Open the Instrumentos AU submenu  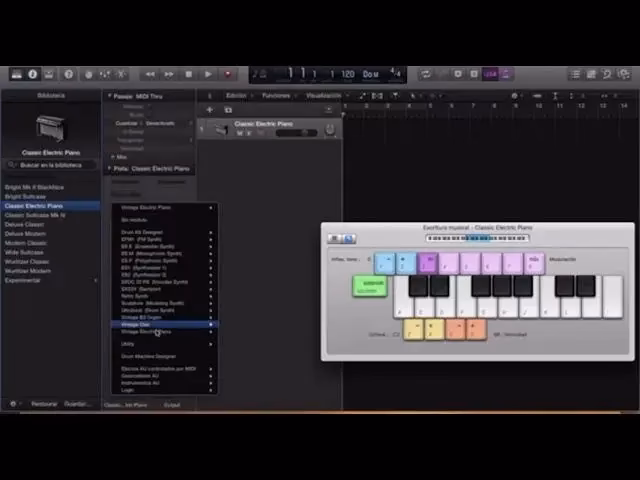164,383
